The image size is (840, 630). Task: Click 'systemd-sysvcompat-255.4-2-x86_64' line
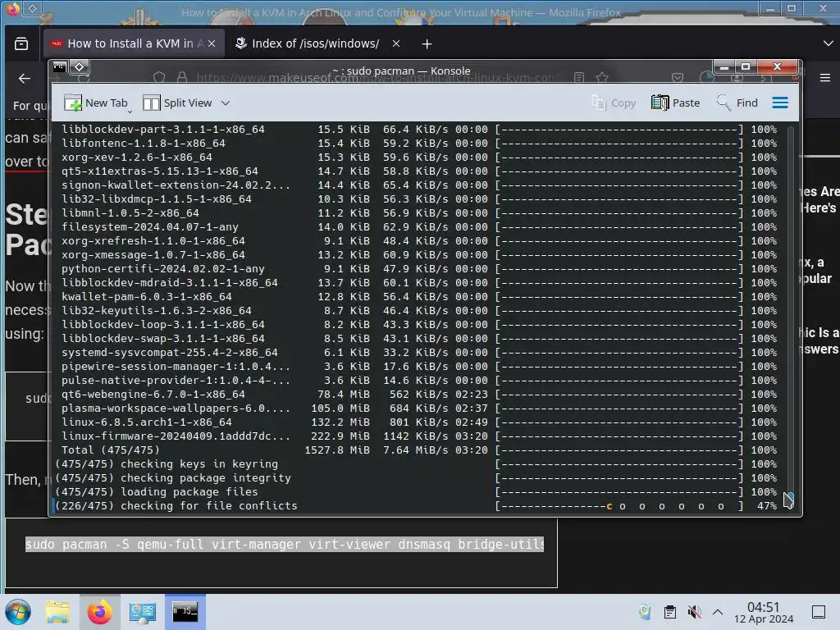coord(419,353)
